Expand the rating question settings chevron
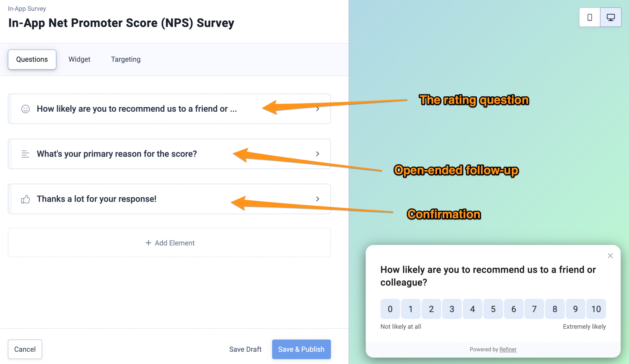 [x=318, y=109]
